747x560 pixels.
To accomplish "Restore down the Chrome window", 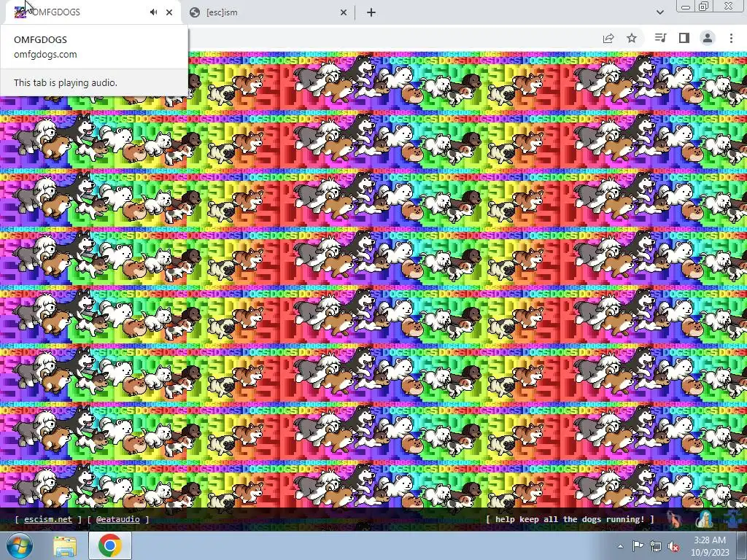I will pyautogui.click(x=704, y=6).
